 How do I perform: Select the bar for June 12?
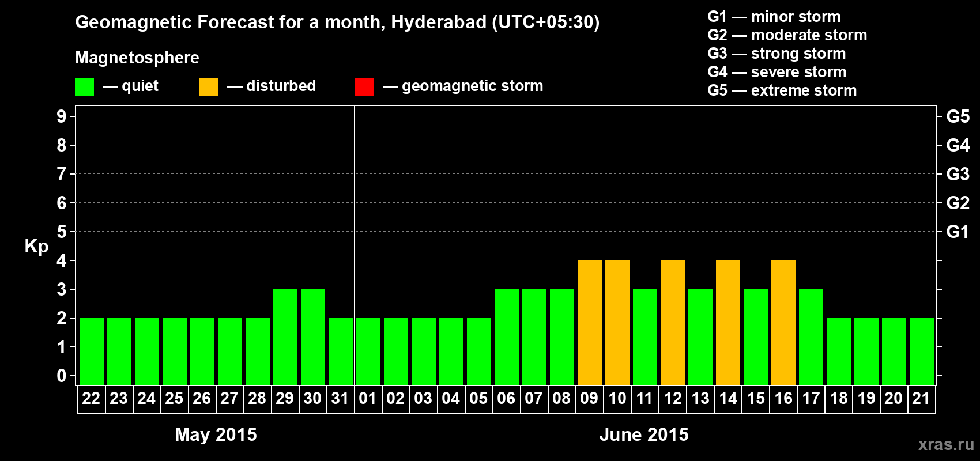tap(673, 322)
